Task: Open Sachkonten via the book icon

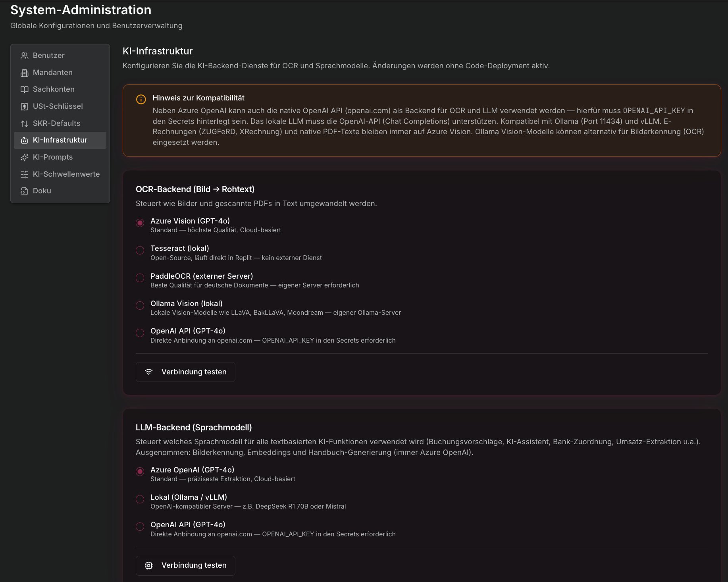Action: point(24,89)
